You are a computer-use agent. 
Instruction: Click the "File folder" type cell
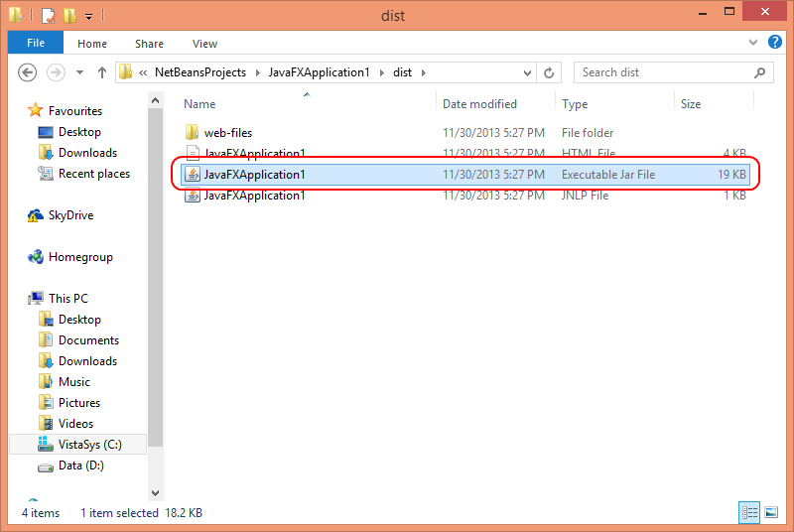pyautogui.click(x=588, y=133)
